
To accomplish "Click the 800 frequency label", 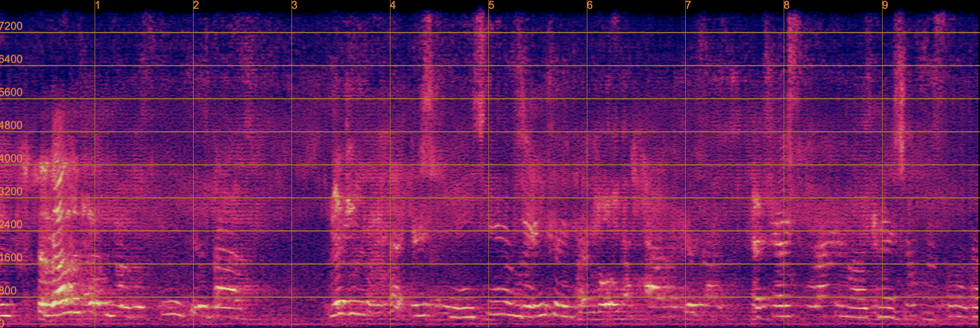I will [9, 291].
